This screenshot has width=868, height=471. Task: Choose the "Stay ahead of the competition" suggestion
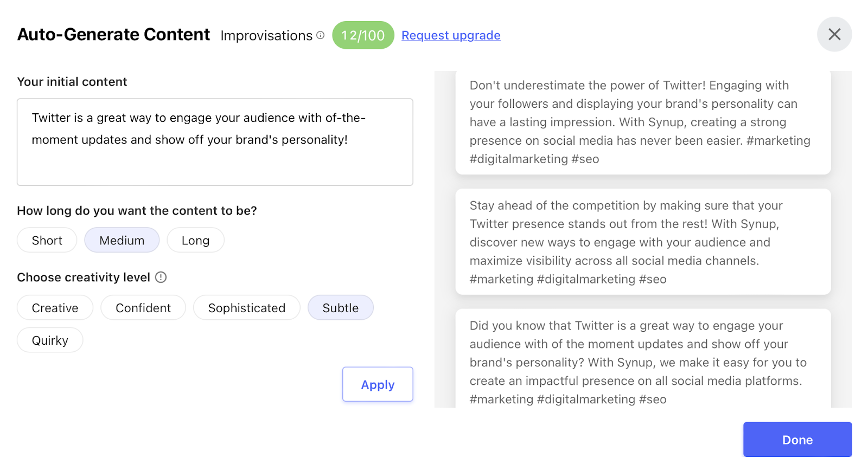click(643, 242)
